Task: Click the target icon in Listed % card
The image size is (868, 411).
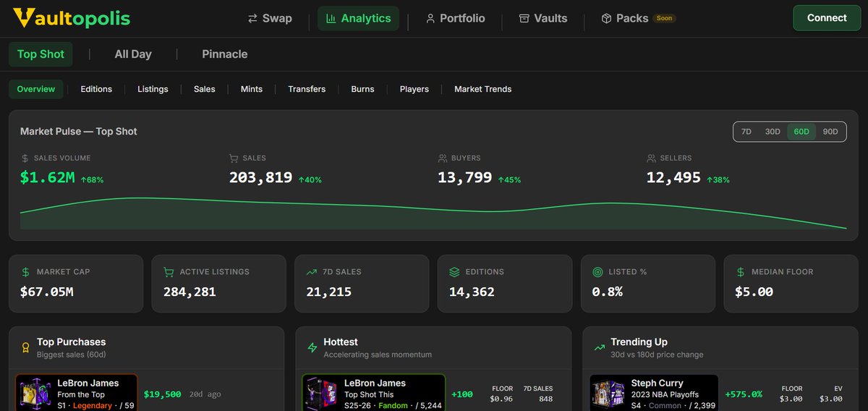Action: [x=597, y=272]
